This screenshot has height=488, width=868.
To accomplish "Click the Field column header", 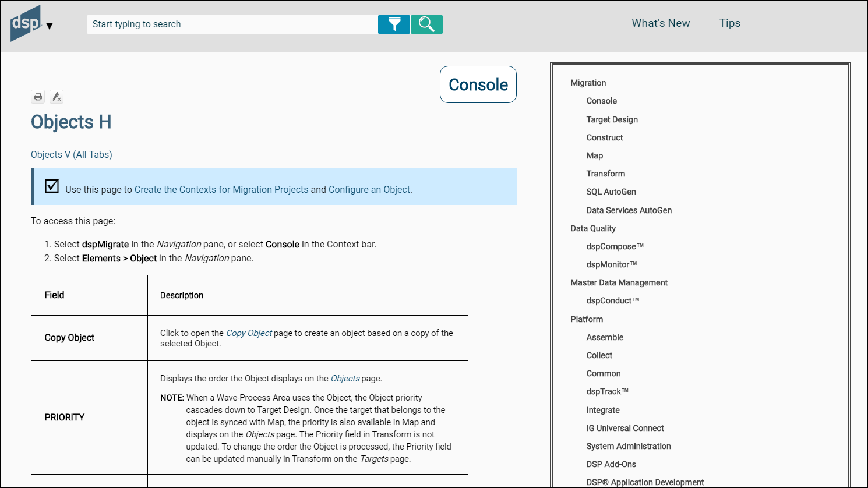I will [x=89, y=295].
